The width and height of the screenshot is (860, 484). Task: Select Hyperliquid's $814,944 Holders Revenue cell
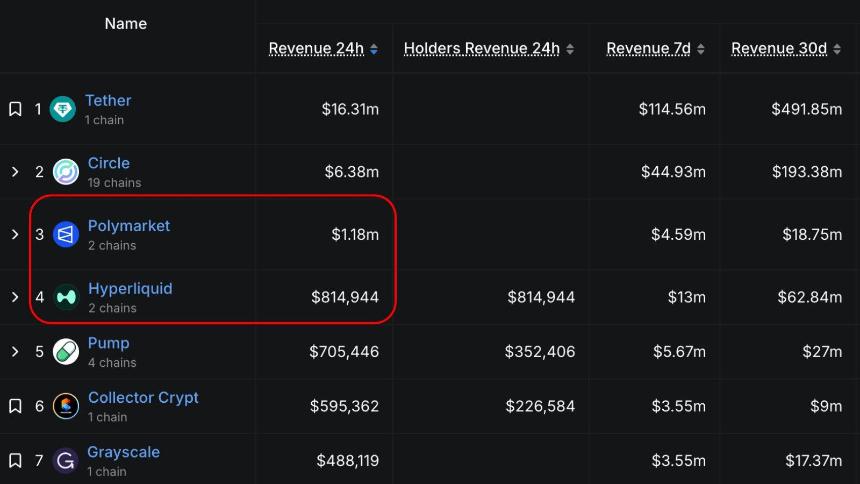click(x=541, y=297)
